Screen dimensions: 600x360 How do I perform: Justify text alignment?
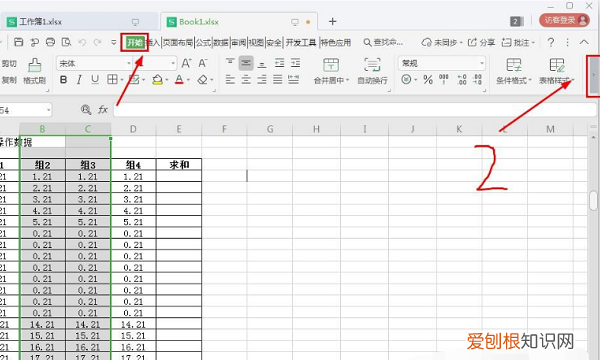pos(277,80)
